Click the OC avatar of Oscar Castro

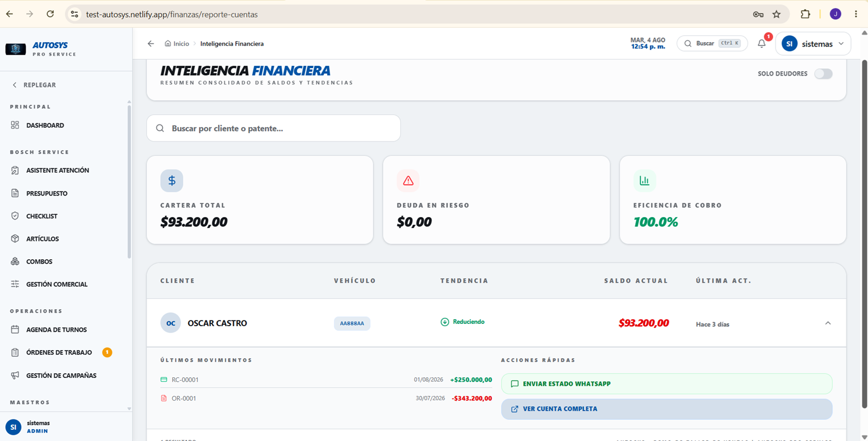pos(170,323)
